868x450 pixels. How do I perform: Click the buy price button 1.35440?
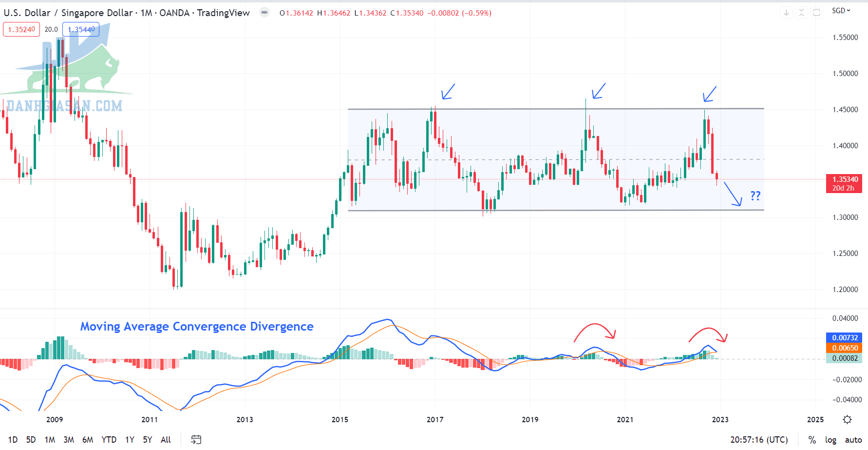tap(81, 29)
